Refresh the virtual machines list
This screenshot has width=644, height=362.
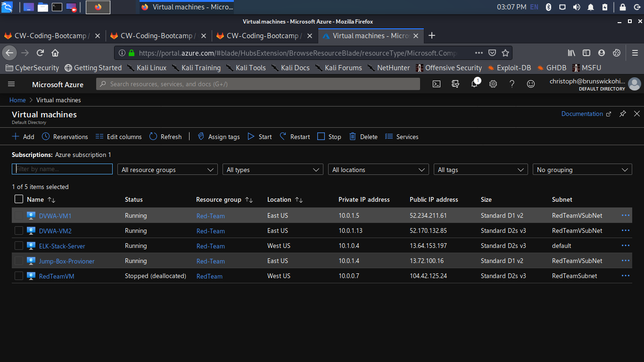click(x=165, y=137)
